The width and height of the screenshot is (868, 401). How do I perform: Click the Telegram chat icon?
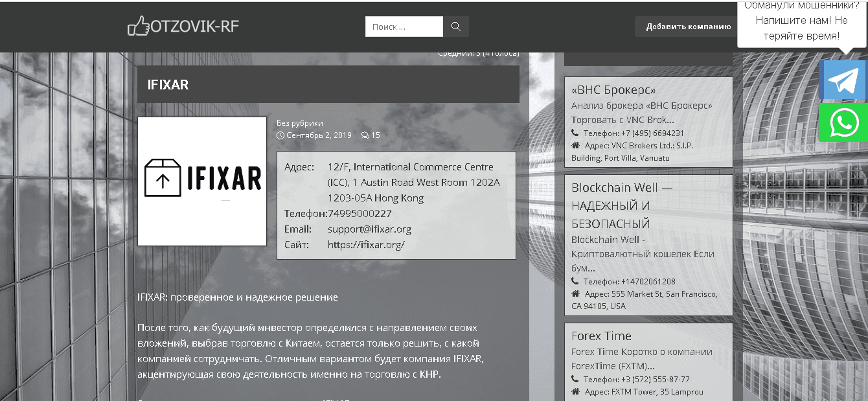(x=843, y=80)
